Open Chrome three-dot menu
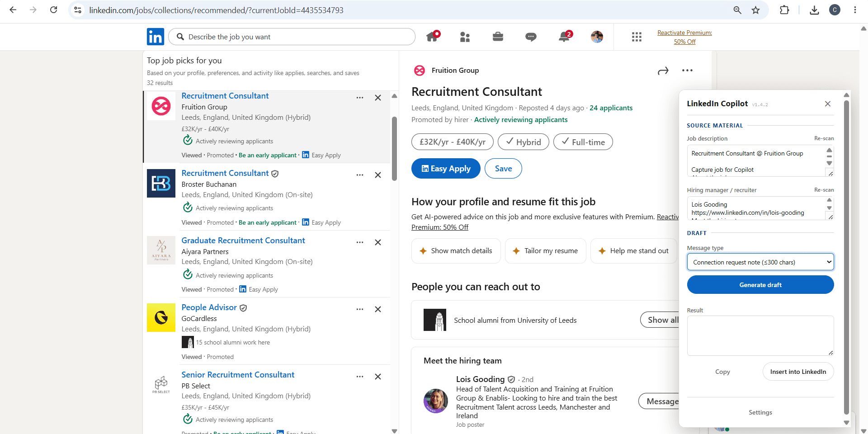This screenshot has height=434, width=868. click(x=855, y=10)
